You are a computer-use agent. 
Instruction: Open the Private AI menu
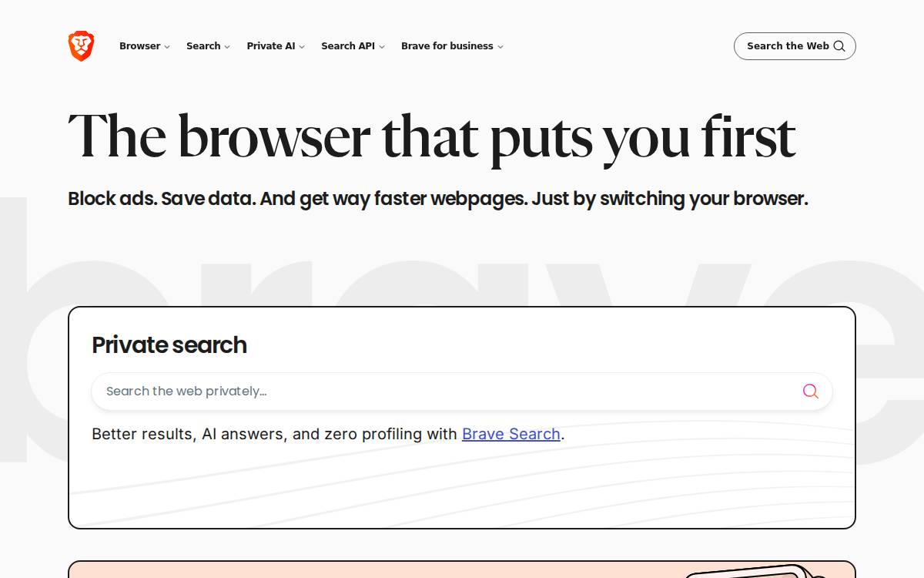click(276, 46)
